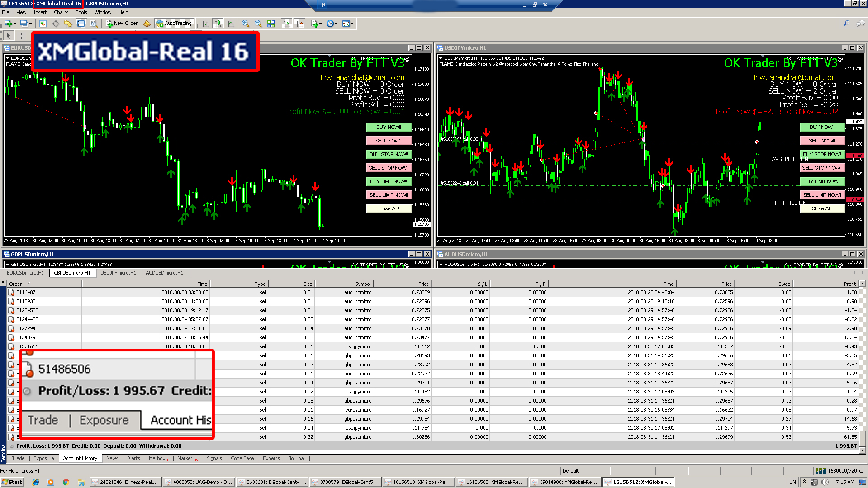Expand the New Chart dropdown arrow
The image size is (868, 488).
tap(14, 24)
